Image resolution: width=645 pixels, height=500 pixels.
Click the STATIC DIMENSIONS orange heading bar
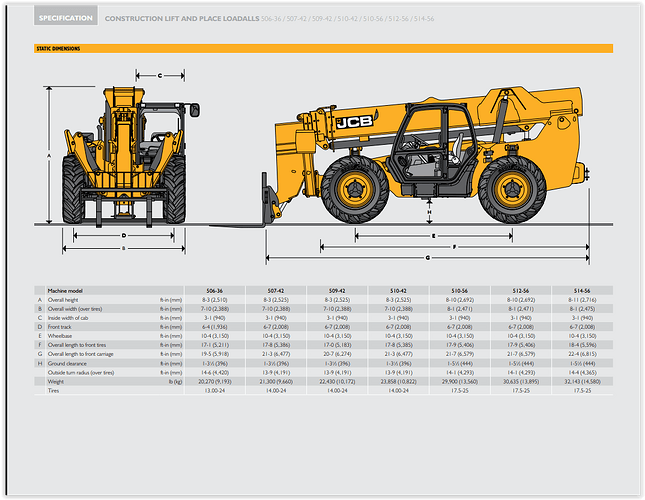tap(323, 49)
